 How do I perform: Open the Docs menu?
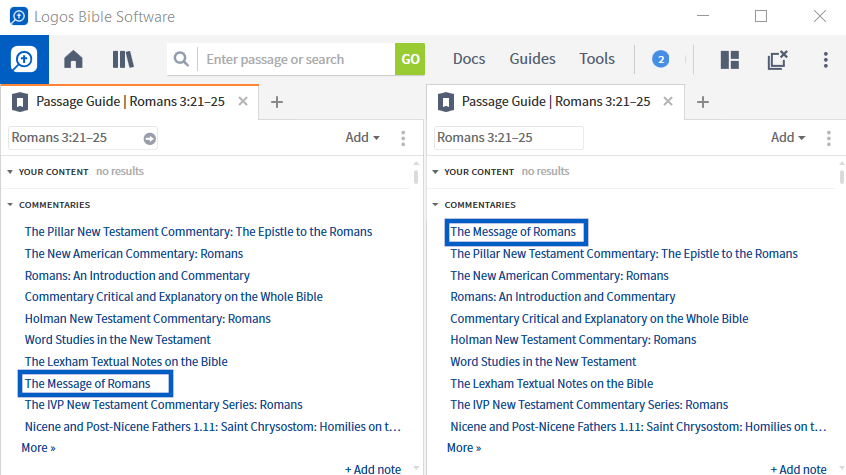pos(469,59)
